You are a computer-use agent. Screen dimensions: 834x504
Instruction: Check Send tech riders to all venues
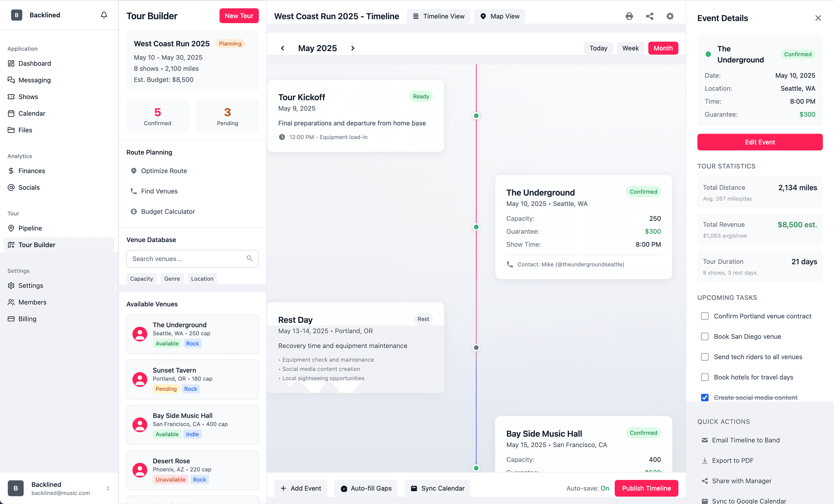pyautogui.click(x=705, y=357)
